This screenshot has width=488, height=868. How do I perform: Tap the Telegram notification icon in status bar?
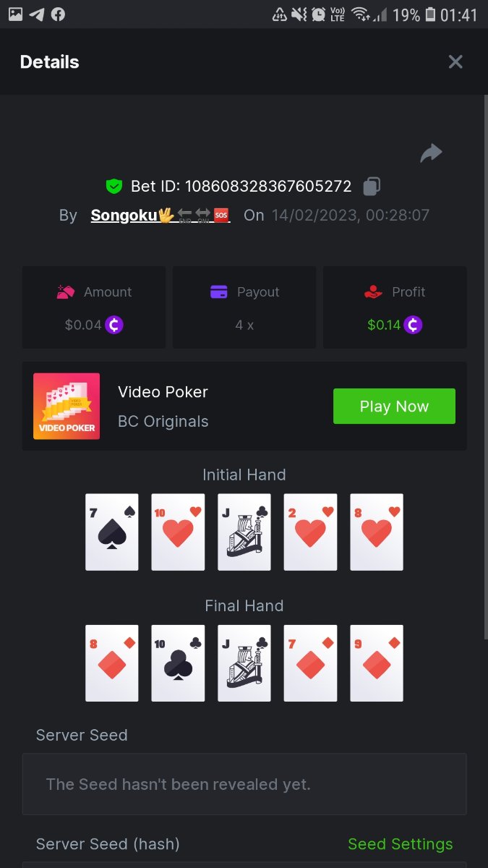36,14
